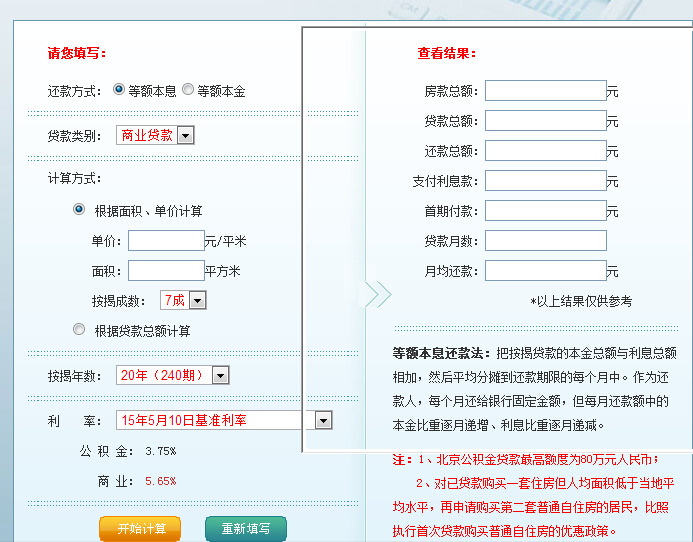Click the 房款总额 result field
Image resolution: width=693 pixels, height=542 pixels.
[546, 91]
